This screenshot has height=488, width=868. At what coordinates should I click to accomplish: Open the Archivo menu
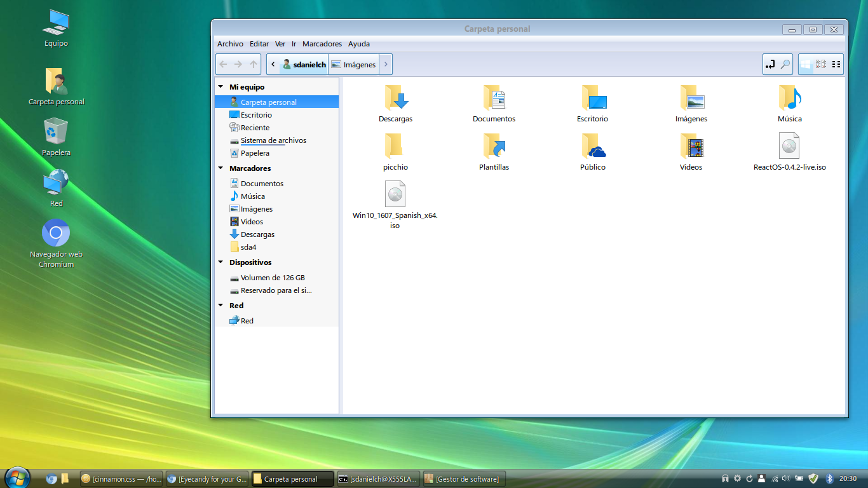(230, 44)
